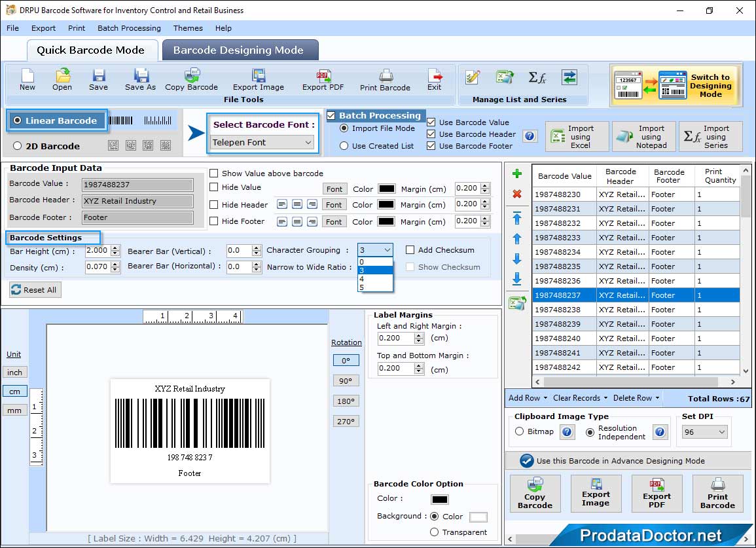Click Switch to Designing Mode button
Viewport: 756px width, 548px height.
675,86
